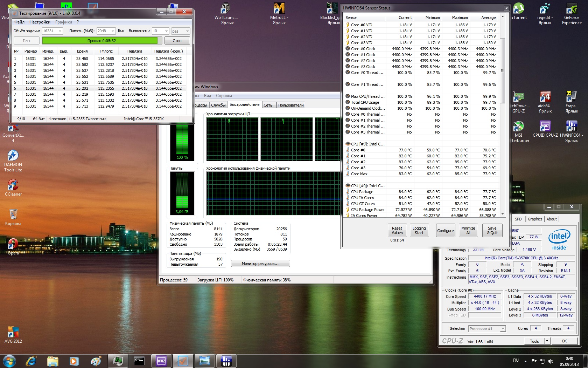This screenshot has width=588, height=368.
Task: Select the DAEMON Tools Lite desktop icon
Action: pyautogui.click(x=13, y=161)
